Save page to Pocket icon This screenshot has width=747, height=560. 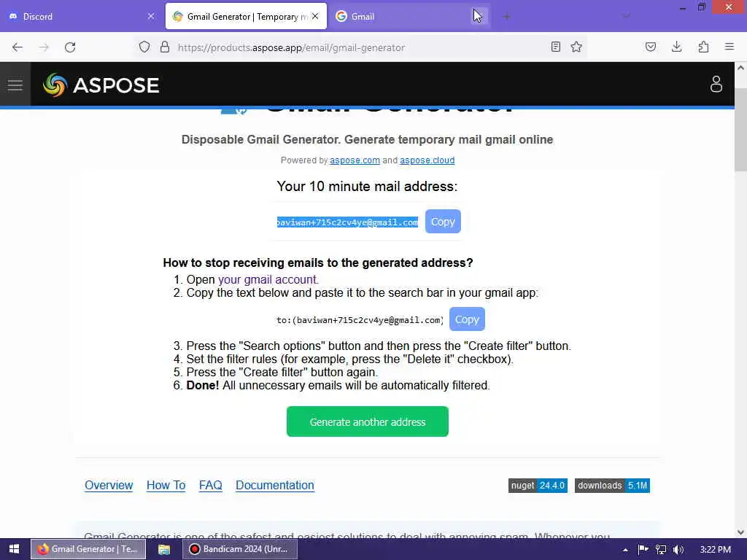[650, 47]
